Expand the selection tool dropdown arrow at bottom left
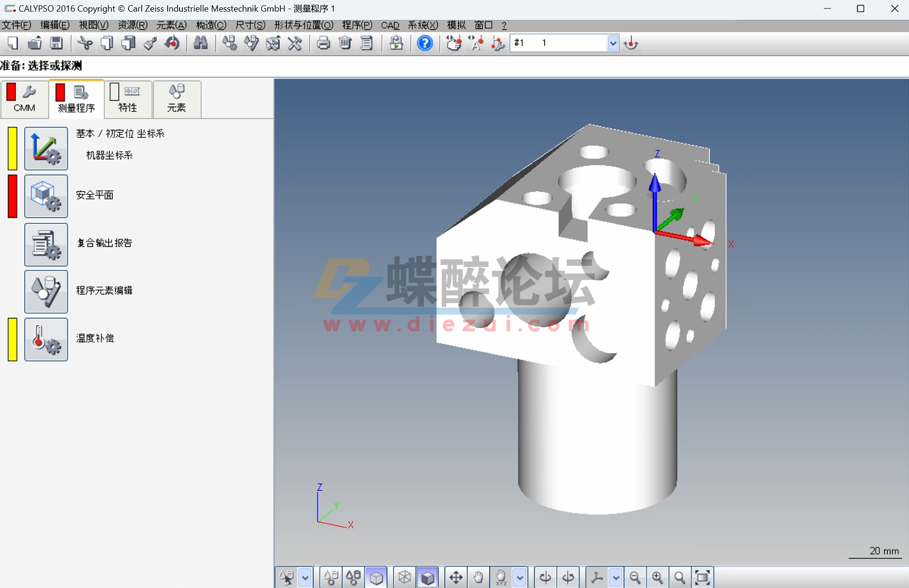Screen dimensions: 909x588 pos(306,577)
